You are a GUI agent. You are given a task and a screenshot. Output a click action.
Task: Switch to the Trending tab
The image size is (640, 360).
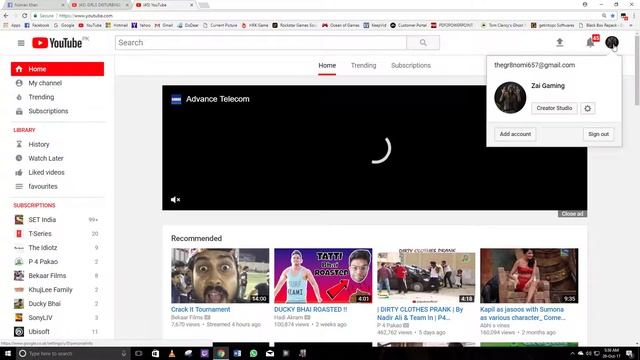pos(363,65)
